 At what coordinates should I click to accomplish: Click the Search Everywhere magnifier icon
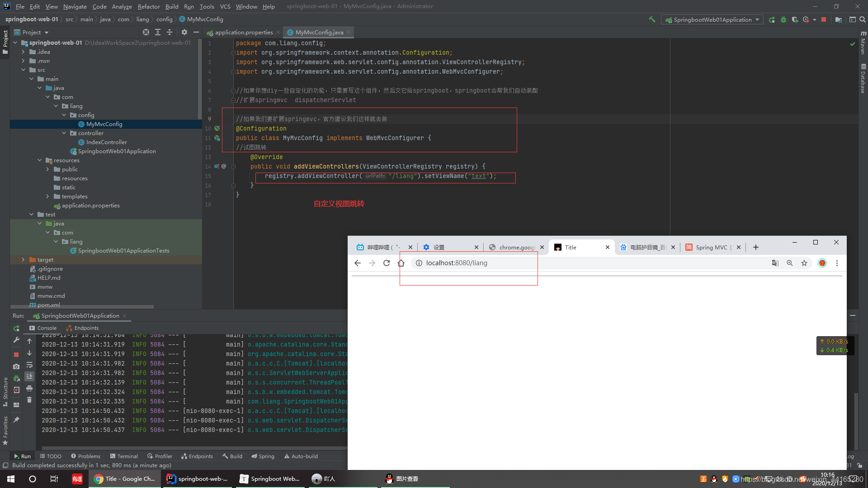coord(863,19)
